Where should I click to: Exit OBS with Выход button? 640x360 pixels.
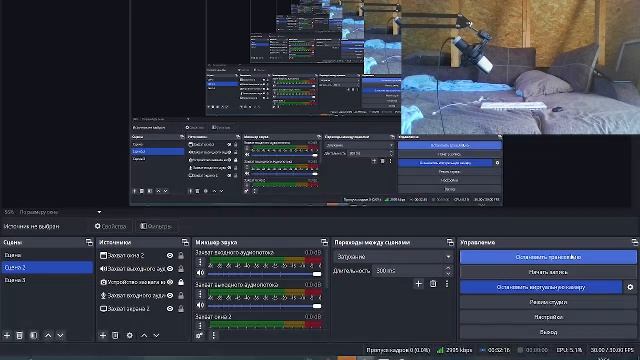click(x=548, y=332)
